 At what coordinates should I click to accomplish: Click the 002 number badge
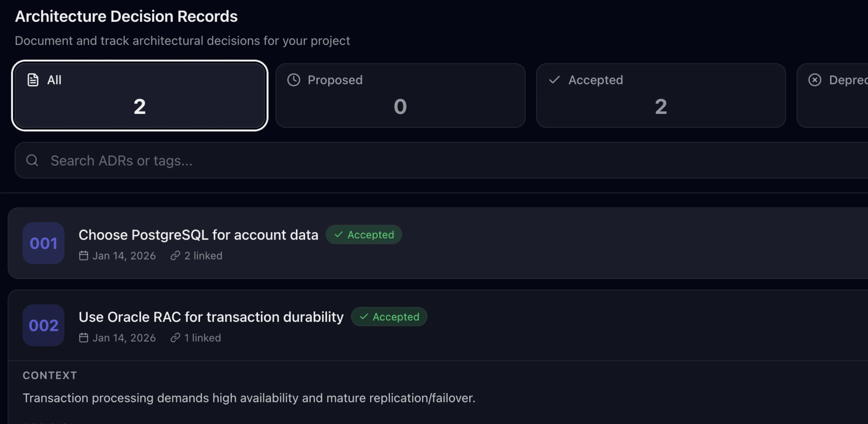tap(44, 325)
